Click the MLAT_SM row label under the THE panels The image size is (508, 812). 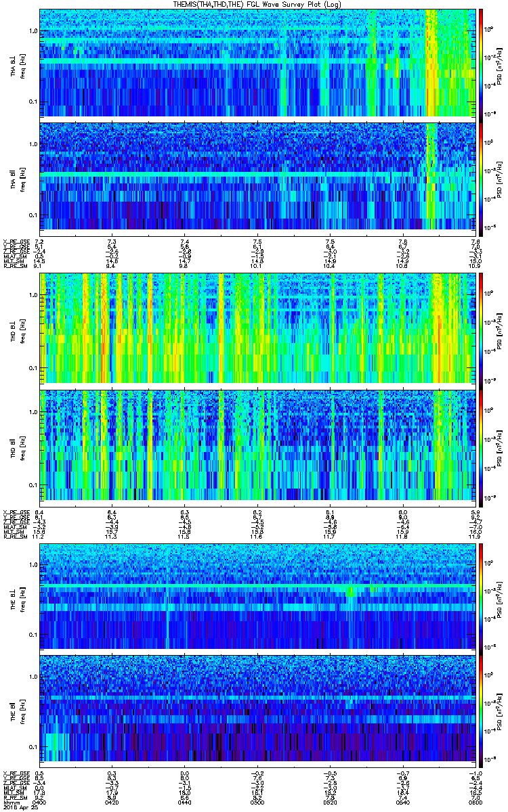point(15,790)
